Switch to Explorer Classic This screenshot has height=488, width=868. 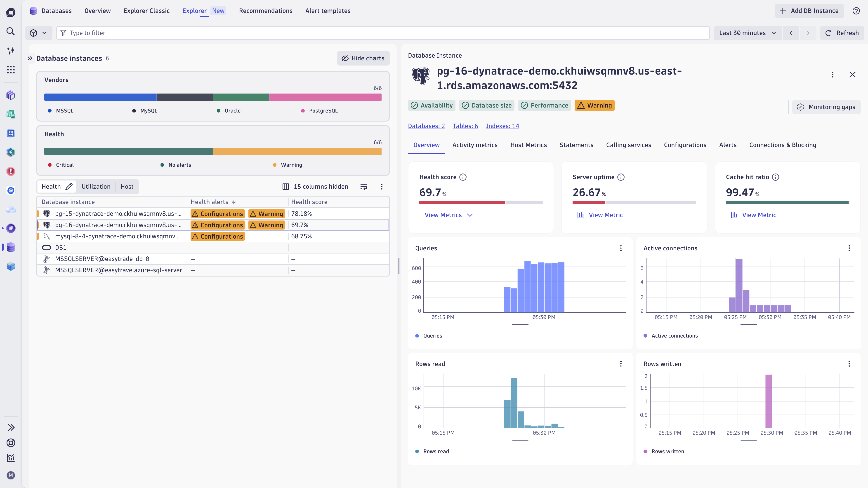146,11
